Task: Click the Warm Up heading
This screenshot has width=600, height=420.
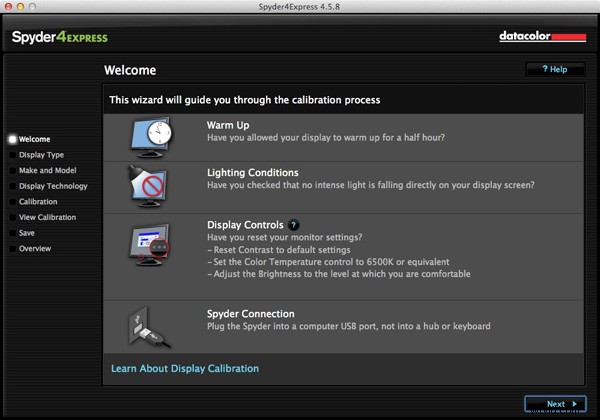Action: 228,125
